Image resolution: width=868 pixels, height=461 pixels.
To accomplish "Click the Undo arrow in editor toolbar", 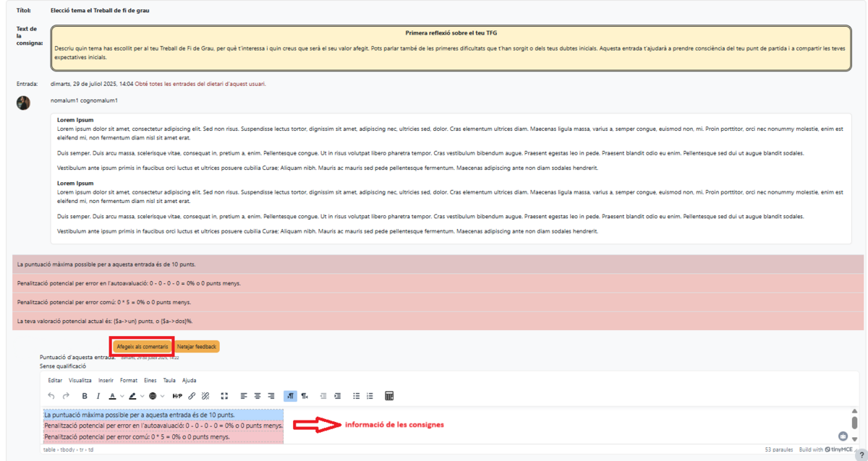I will click(51, 396).
